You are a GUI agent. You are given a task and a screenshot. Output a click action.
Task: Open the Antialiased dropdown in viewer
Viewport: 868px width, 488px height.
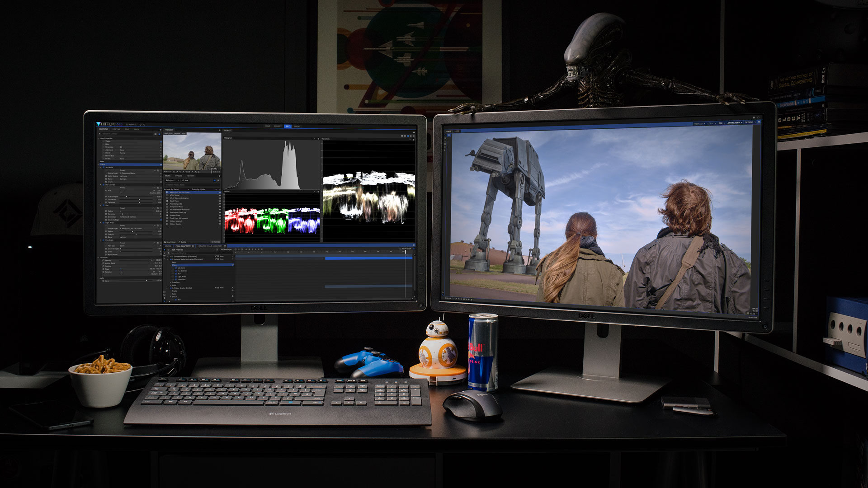pyautogui.click(x=735, y=122)
